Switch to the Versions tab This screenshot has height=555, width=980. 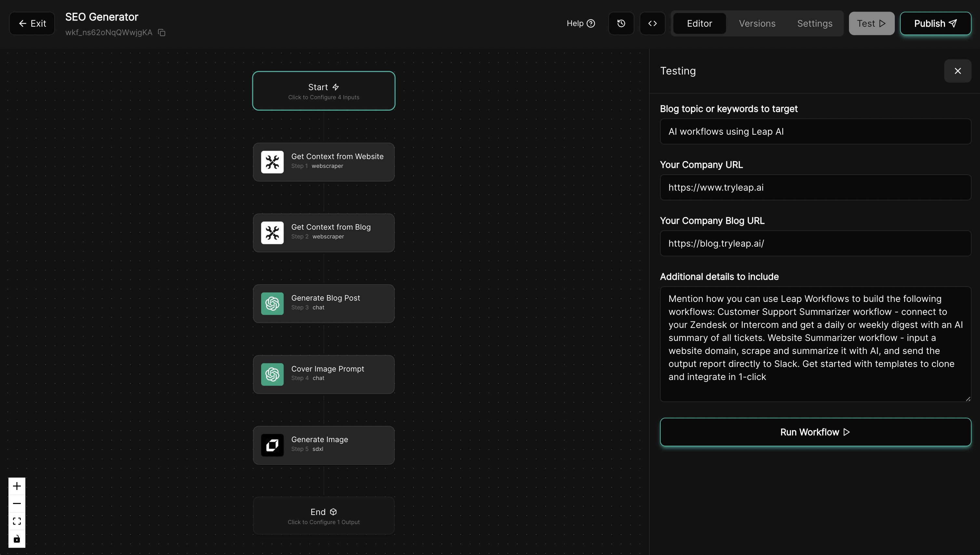tap(757, 23)
